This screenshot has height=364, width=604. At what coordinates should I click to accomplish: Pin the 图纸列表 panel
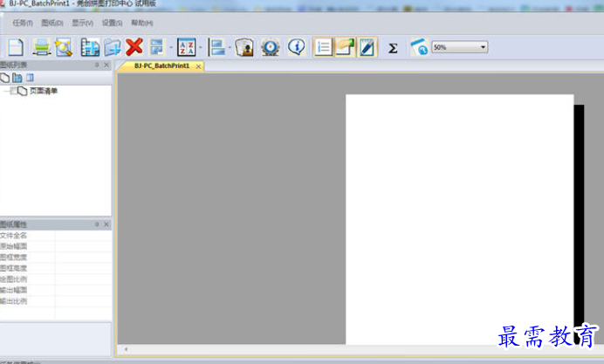(97, 65)
